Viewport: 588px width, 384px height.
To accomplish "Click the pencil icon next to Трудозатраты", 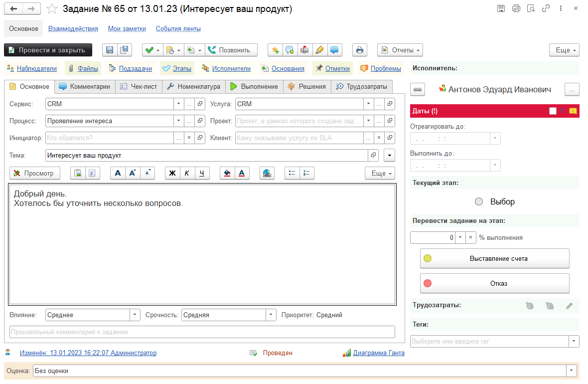I will point(569,305).
